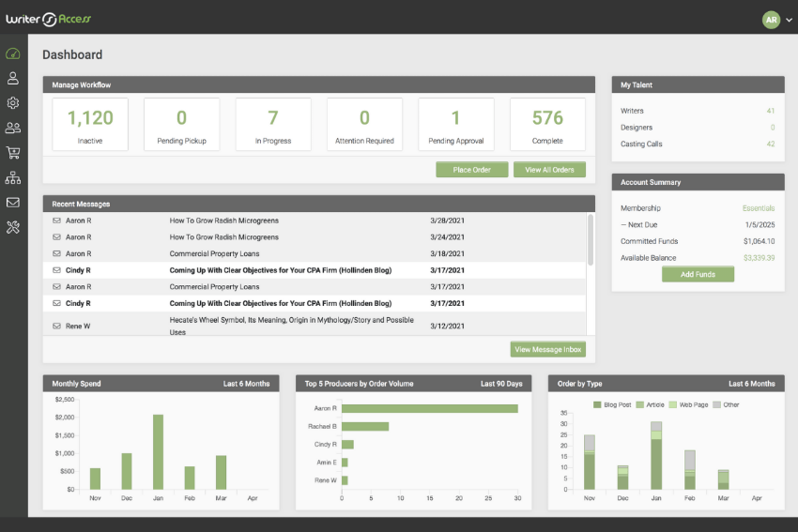Open settings gear icon in sidebar
This screenshot has height=532, width=798.
click(13, 103)
